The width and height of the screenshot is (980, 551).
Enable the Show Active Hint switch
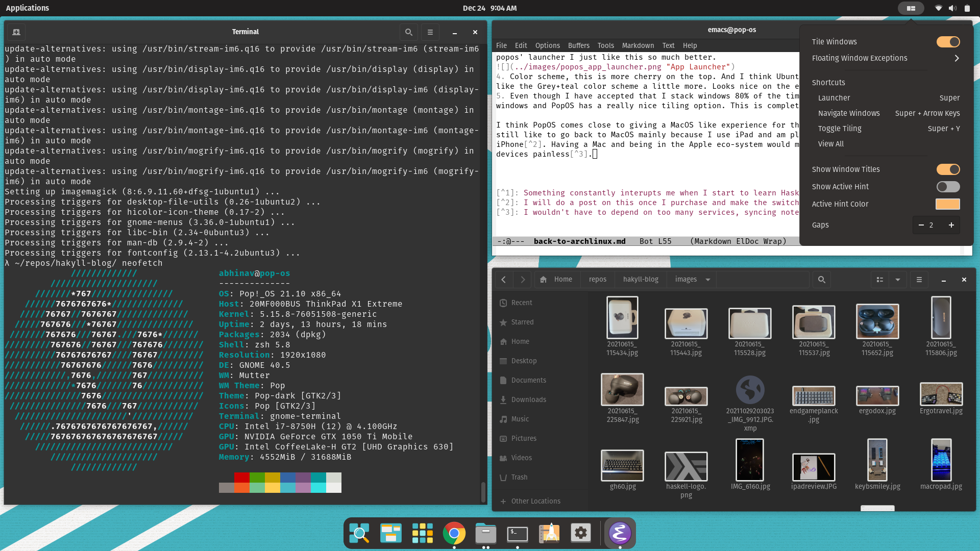[948, 187]
